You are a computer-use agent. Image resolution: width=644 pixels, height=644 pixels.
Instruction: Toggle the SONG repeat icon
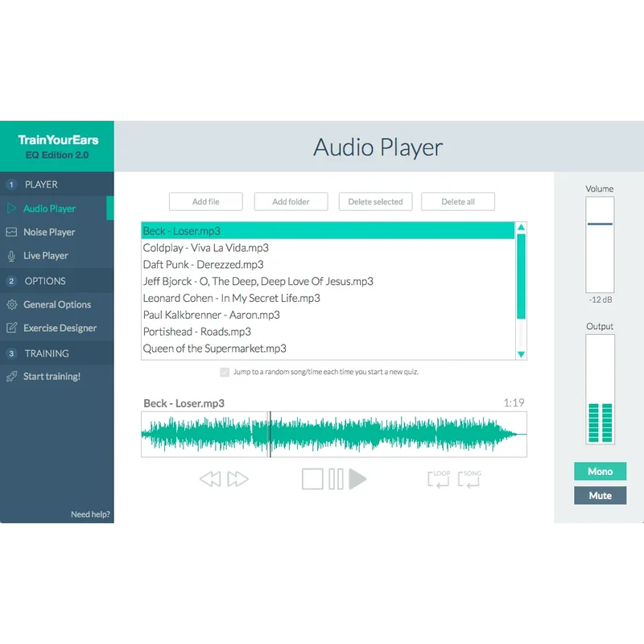[x=469, y=479]
